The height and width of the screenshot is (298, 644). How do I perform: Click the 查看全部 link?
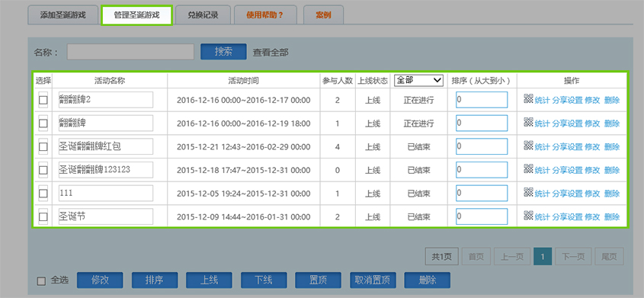[271, 53]
